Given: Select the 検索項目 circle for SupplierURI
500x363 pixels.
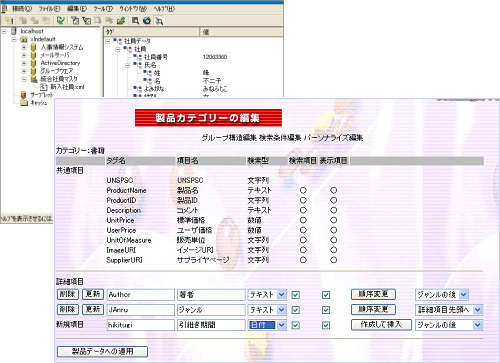Looking at the screenshot, I should pyautogui.click(x=303, y=260).
